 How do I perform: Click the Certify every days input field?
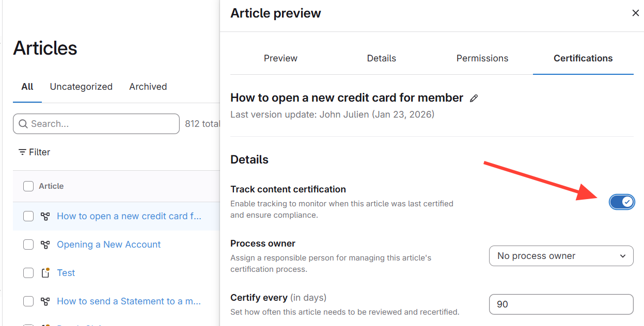561,304
